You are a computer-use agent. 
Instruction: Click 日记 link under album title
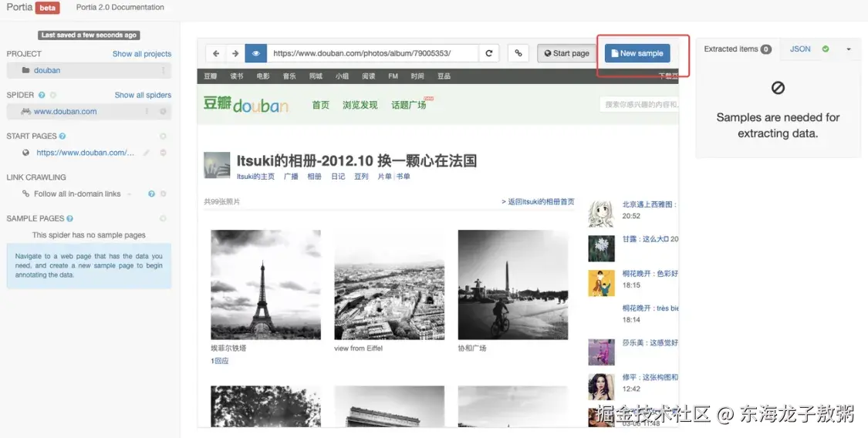[338, 177]
